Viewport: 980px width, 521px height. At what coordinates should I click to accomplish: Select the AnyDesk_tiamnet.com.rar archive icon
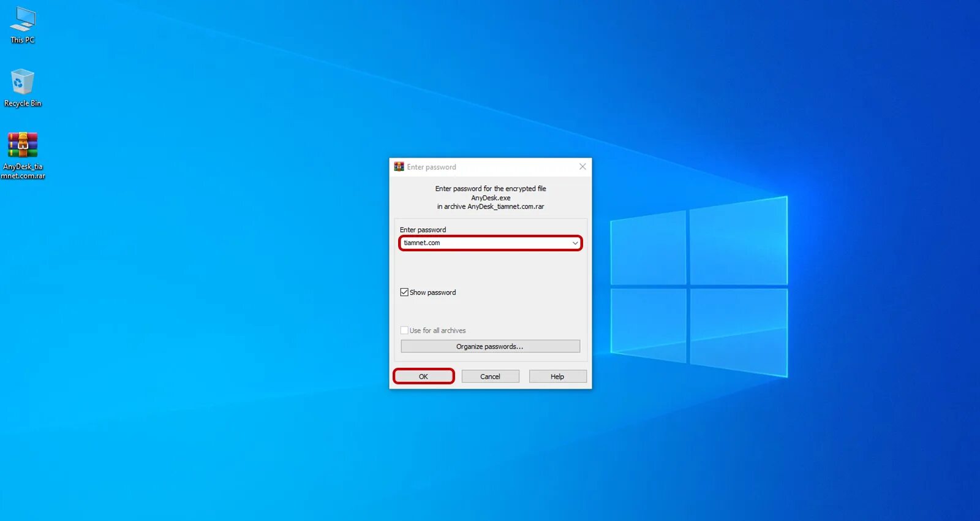[x=23, y=156]
